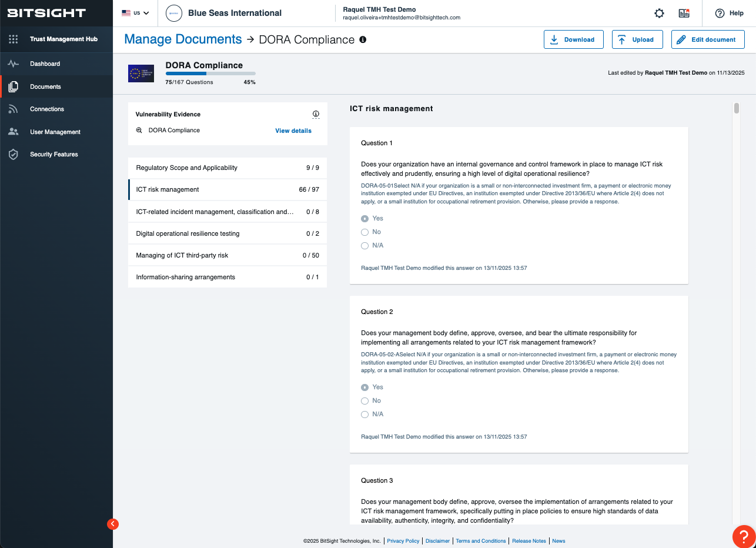Open the US region dropdown
The height and width of the screenshot is (548, 756).
136,12
